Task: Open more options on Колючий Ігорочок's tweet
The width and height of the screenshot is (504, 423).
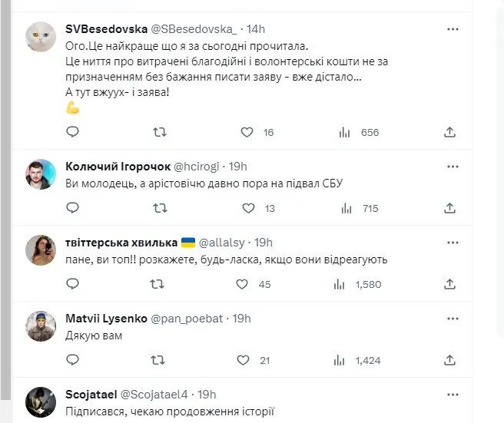Action: coord(453,166)
